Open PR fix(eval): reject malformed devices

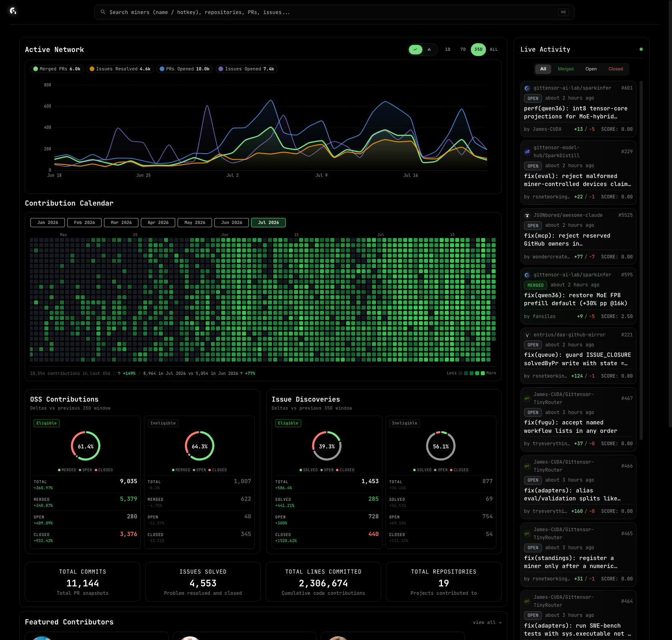coord(577,180)
